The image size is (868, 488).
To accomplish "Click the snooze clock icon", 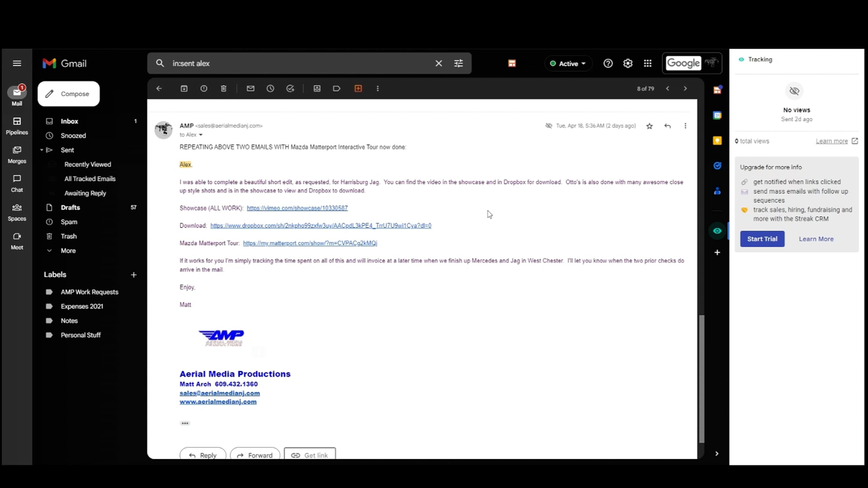I will click(271, 89).
